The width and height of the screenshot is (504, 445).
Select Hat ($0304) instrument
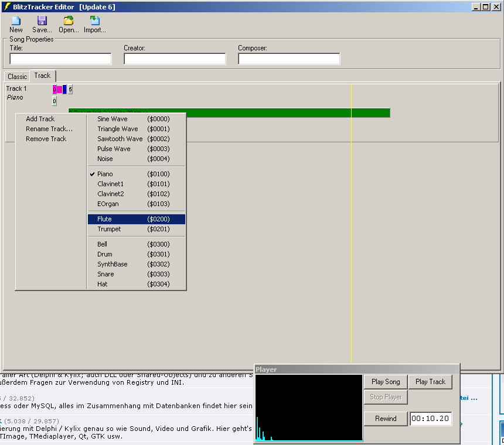137,284
